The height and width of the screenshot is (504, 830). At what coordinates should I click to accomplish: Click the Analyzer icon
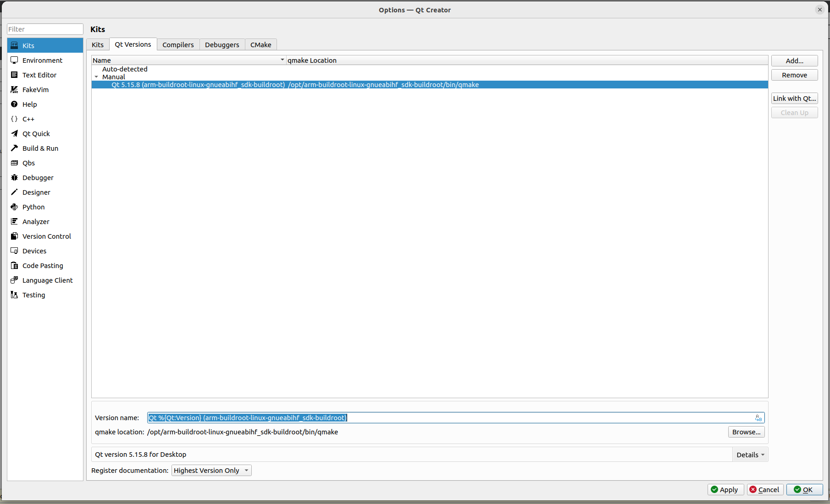point(14,221)
